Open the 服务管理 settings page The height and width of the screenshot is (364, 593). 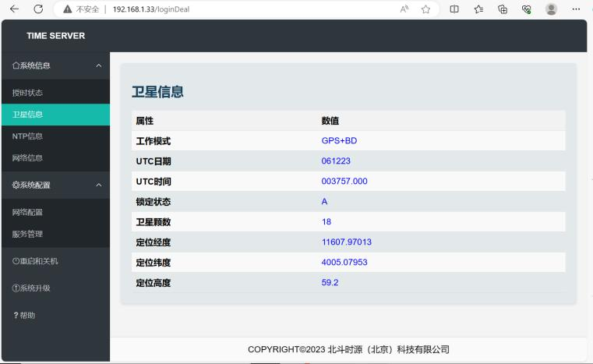pyautogui.click(x=27, y=234)
